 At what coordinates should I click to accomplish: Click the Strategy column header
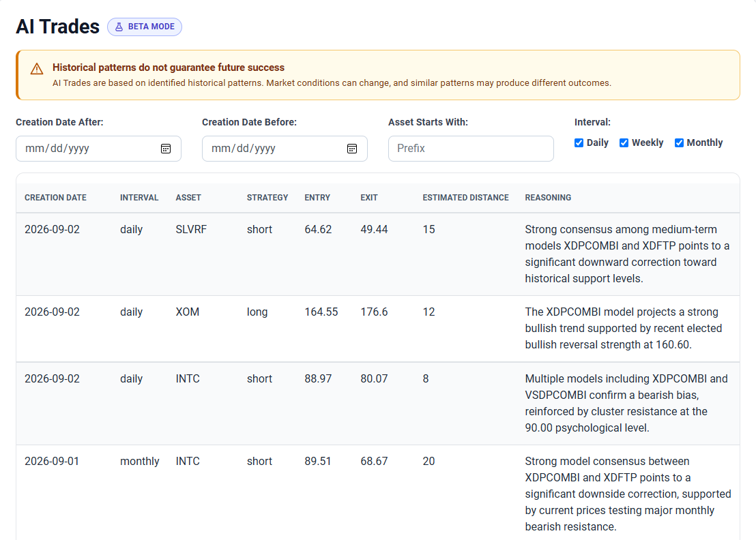click(267, 198)
